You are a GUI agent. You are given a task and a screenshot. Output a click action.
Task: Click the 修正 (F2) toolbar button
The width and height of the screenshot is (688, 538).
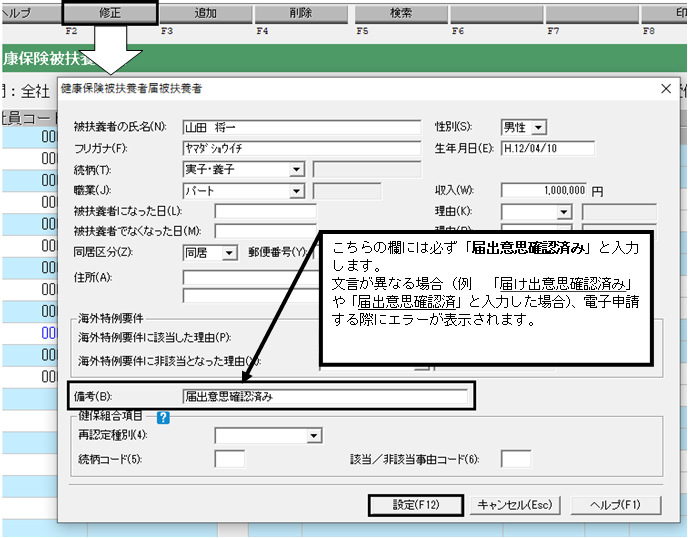[110, 13]
